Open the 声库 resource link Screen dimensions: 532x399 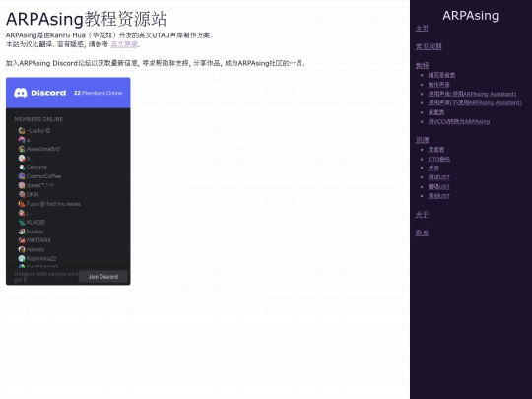[x=433, y=167]
